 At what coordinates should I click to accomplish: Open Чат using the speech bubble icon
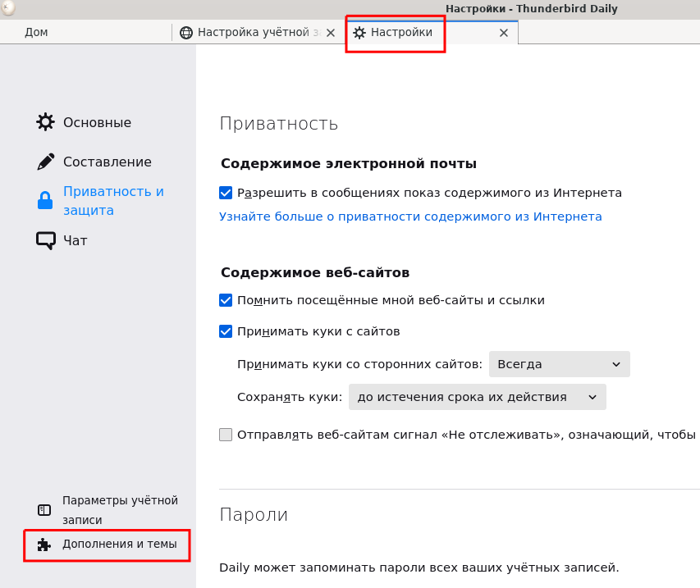pos(46,239)
